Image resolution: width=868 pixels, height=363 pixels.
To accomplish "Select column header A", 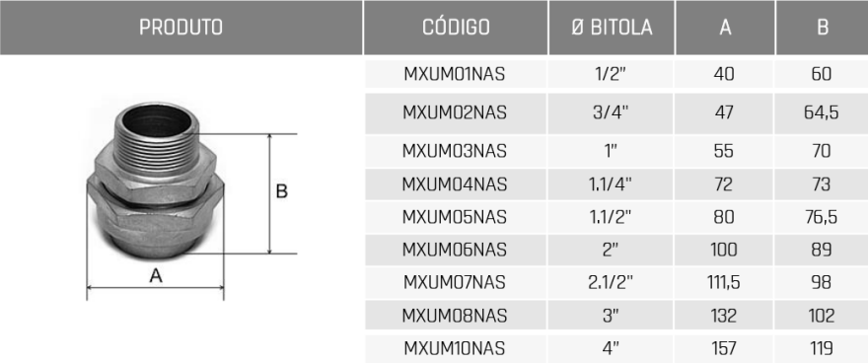I will pos(725,27).
